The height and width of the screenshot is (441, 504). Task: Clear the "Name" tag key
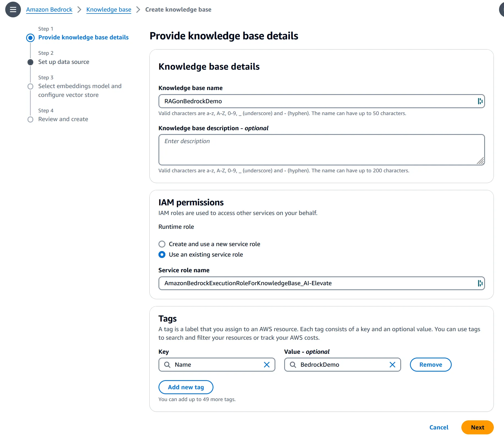266,364
